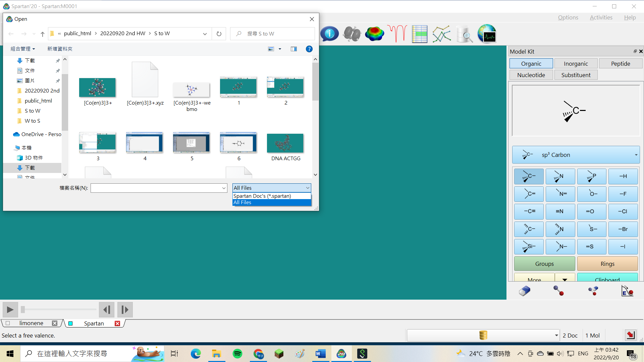Select the fluorine –F atom button
This screenshot has height=362, width=644.
click(623, 194)
